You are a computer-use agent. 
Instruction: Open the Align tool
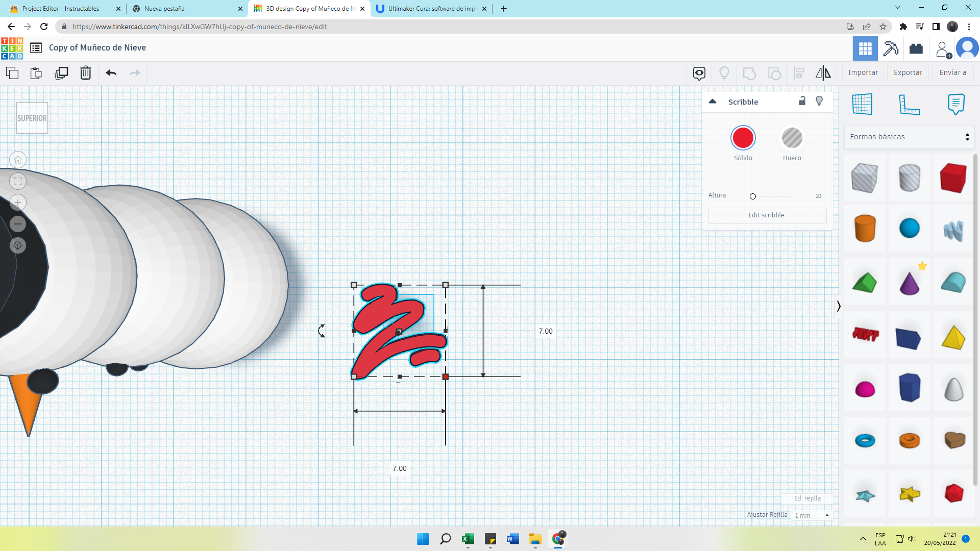pyautogui.click(x=799, y=73)
